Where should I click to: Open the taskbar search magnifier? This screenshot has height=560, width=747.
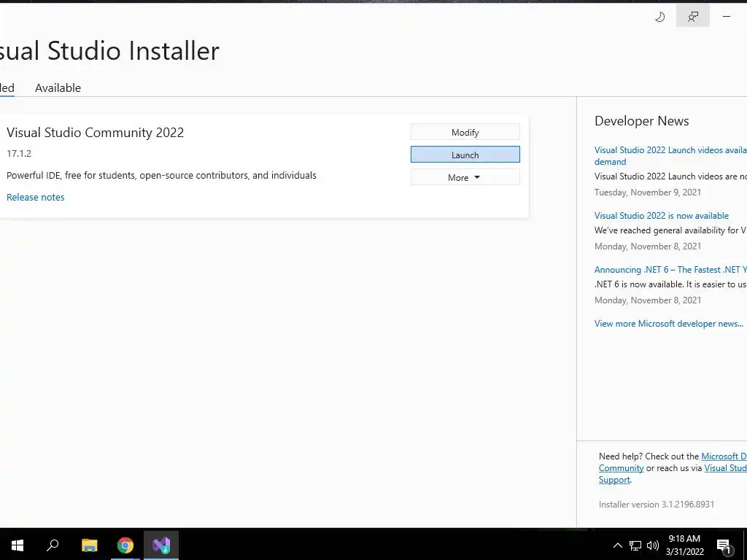tap(53, 545)
